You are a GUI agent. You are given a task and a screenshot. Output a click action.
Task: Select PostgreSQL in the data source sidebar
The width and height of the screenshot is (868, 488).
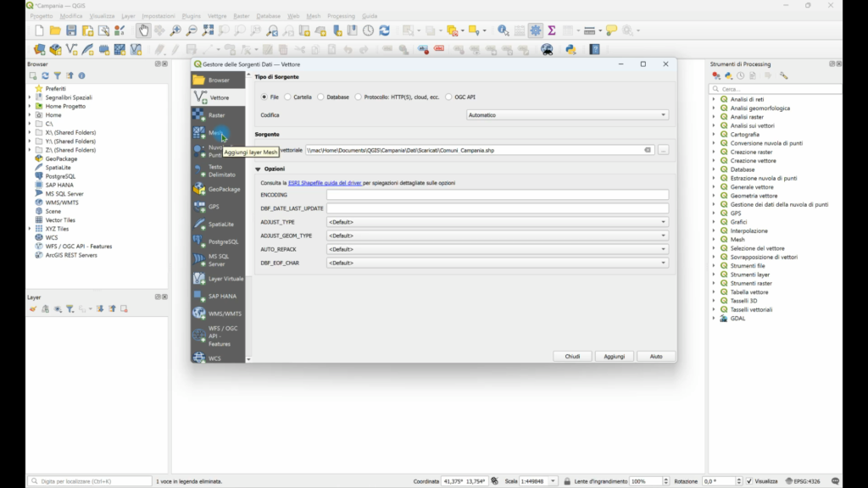coord(218,241)
